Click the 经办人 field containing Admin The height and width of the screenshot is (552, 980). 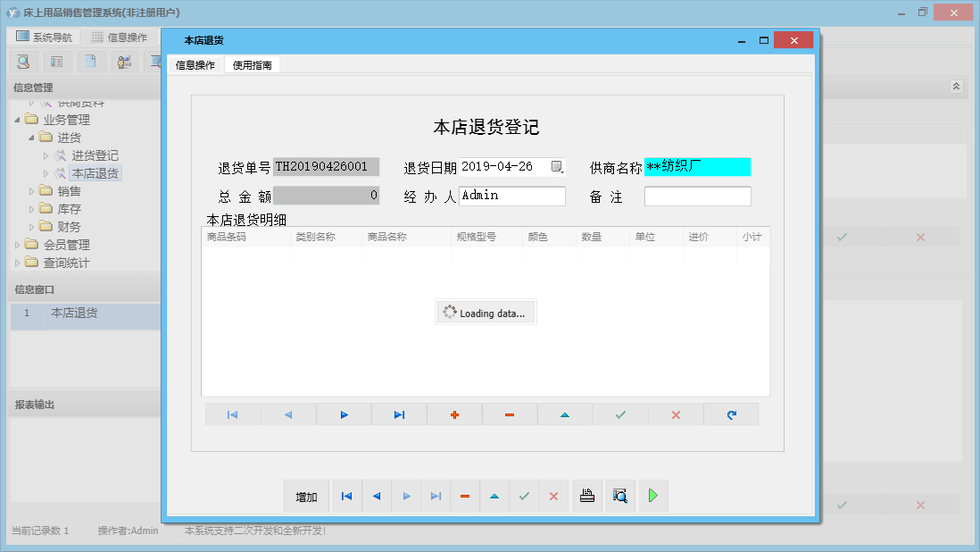point(511,197)
